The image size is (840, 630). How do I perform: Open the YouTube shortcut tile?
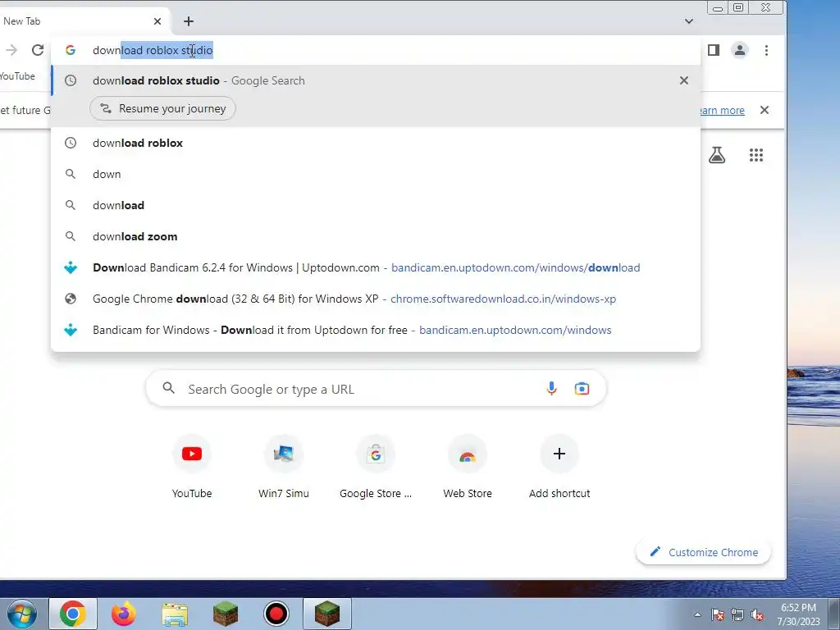(192, 467)
